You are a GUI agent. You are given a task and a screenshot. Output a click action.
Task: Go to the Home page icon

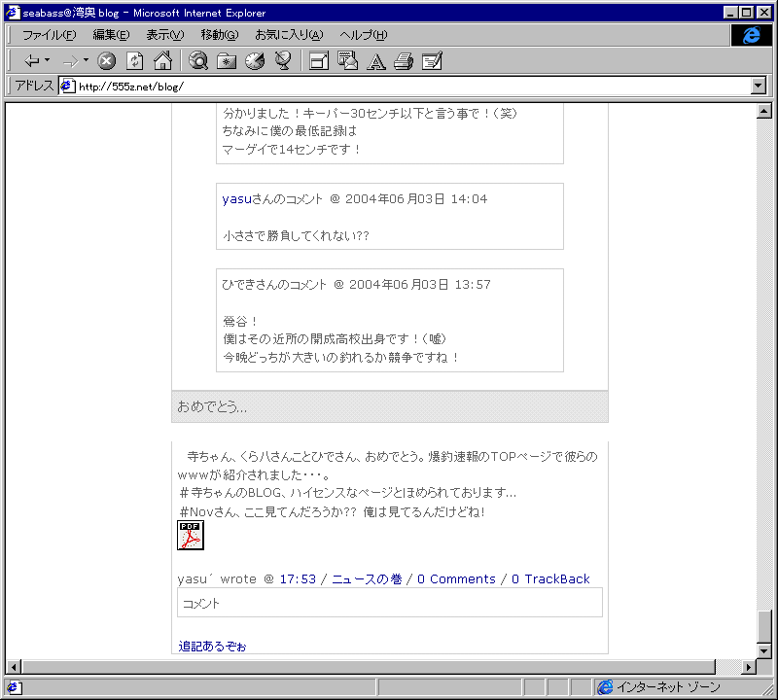[x=162, y=61]
